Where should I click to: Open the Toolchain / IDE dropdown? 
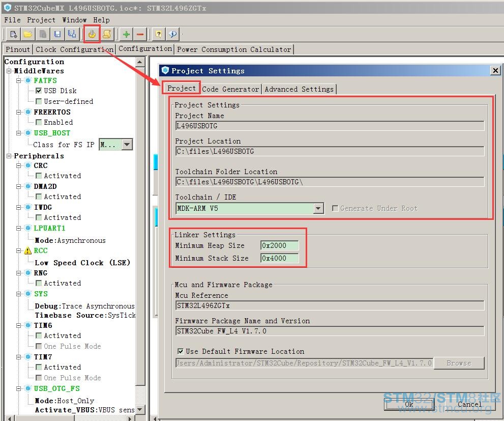point(318,208)
